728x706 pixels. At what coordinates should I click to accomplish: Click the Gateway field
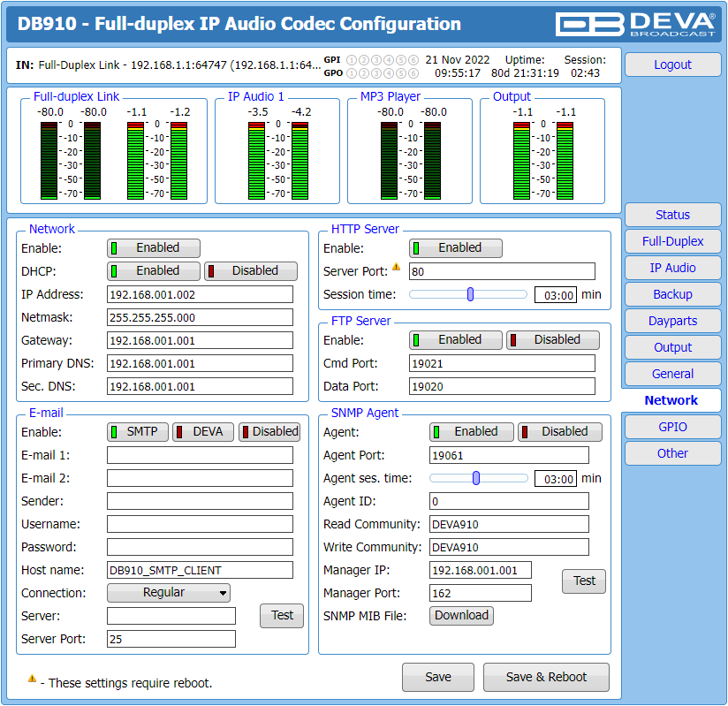coord(200,340)
